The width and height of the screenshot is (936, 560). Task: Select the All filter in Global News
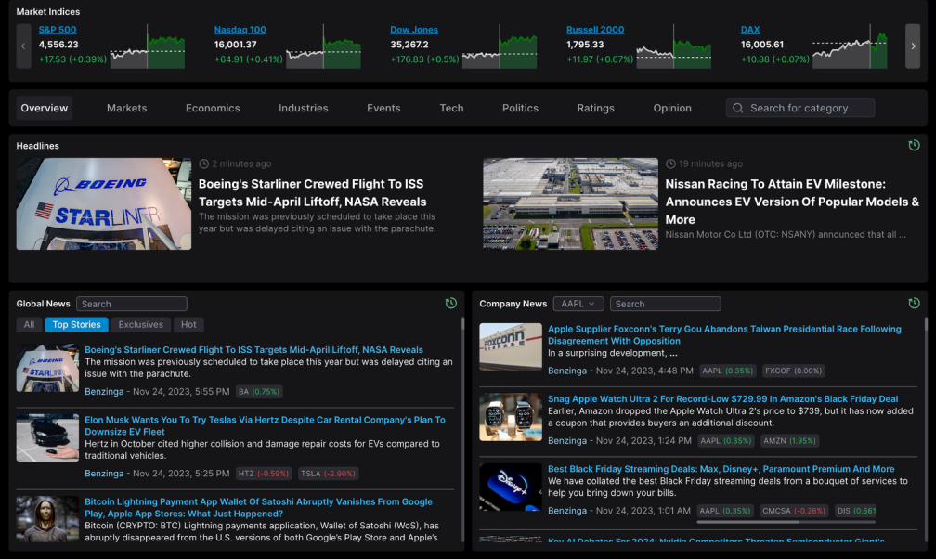coord(30,324)
